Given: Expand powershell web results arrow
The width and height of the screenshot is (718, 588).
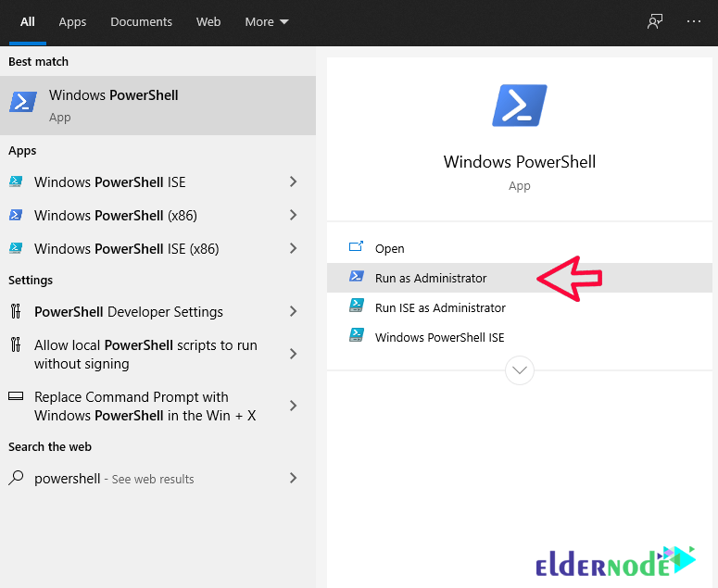Looking at the screenshot, I should [294, 478].
